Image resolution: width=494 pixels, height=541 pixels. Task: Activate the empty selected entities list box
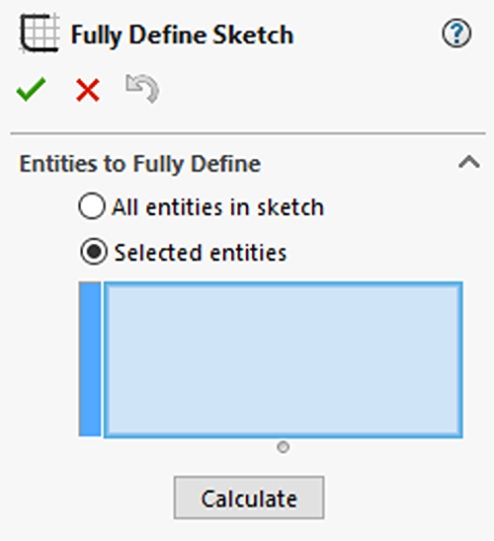[283, 360]
